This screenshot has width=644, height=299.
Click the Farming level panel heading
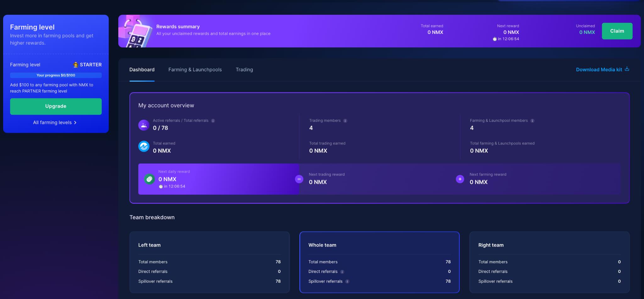(x=32, y=27)
